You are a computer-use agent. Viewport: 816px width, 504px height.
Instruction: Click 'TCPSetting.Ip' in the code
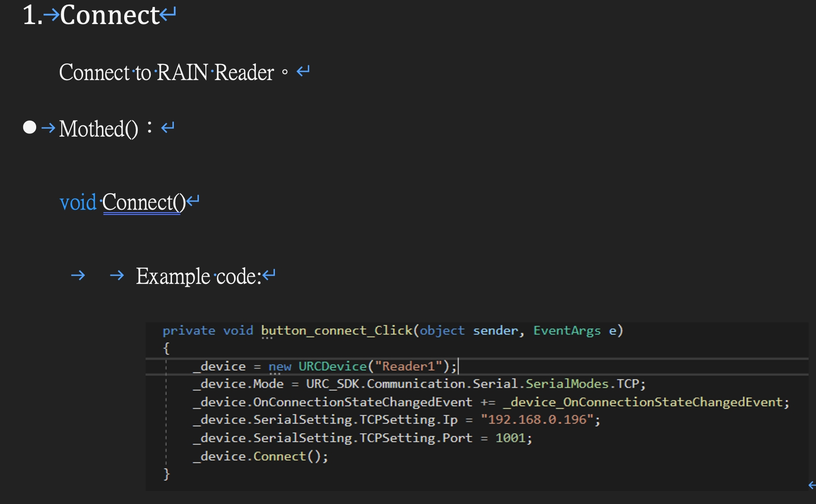[408, 420]
